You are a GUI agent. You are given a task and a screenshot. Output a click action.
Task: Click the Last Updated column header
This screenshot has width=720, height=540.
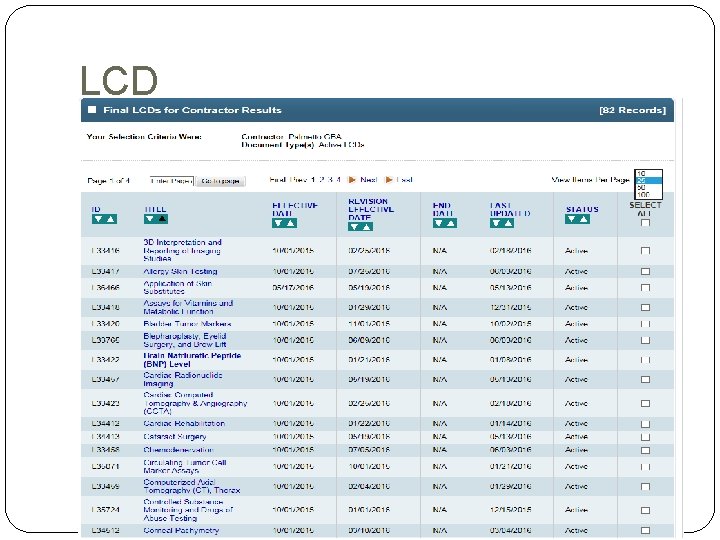pos(510,209)
